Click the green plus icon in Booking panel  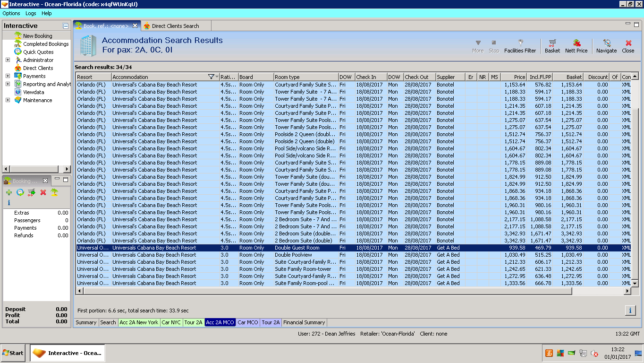[x=9, y=192]
